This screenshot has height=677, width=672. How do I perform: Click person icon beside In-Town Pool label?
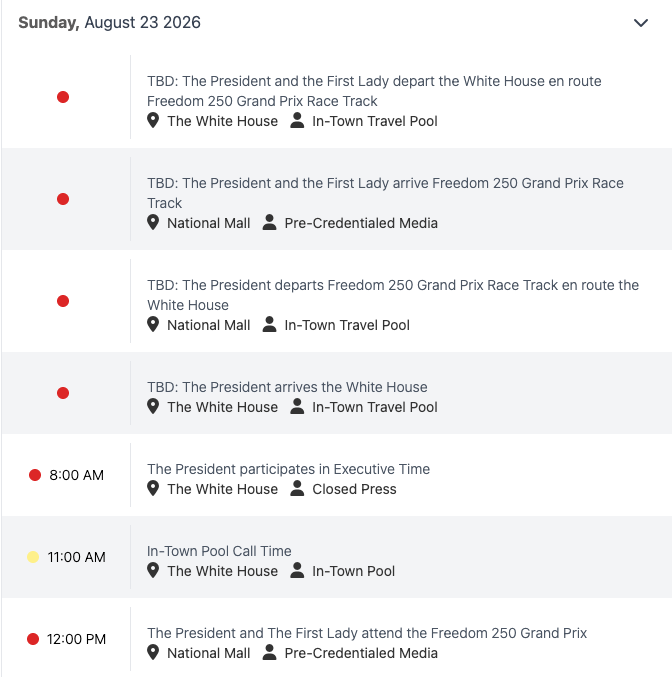tap(297, 570)
